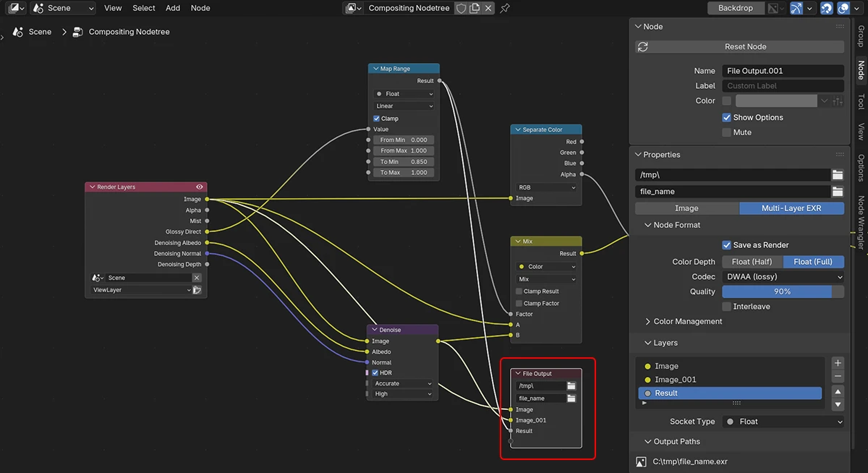Select Image media type button
The width and height of the screenshot is (868, 473).
click(x=686, y=208)
